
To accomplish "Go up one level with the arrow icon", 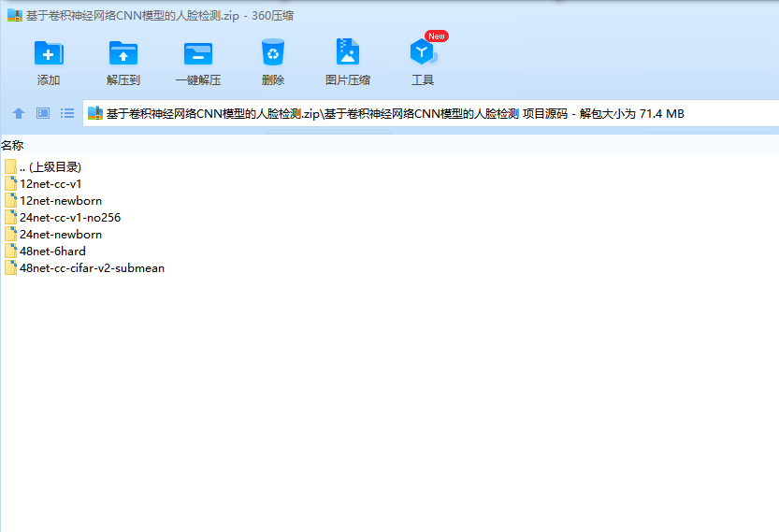I will click(19, 113).
